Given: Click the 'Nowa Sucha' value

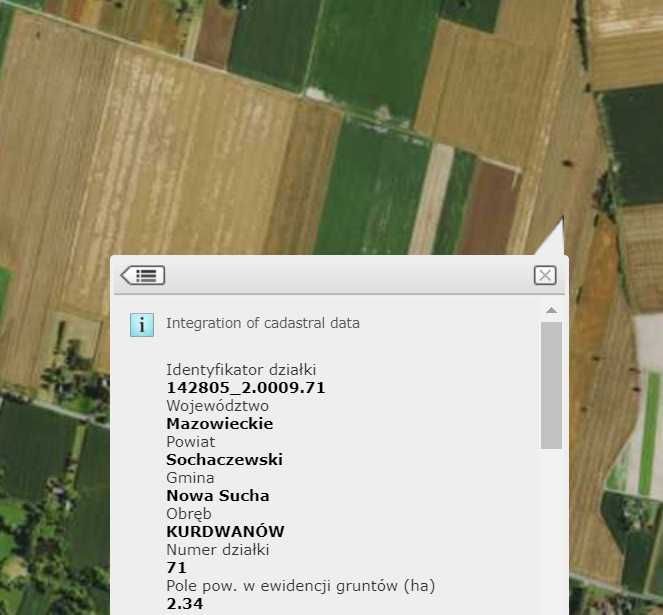Looking at the screenshot, I should pyautogui.click(x=217, y=496).
